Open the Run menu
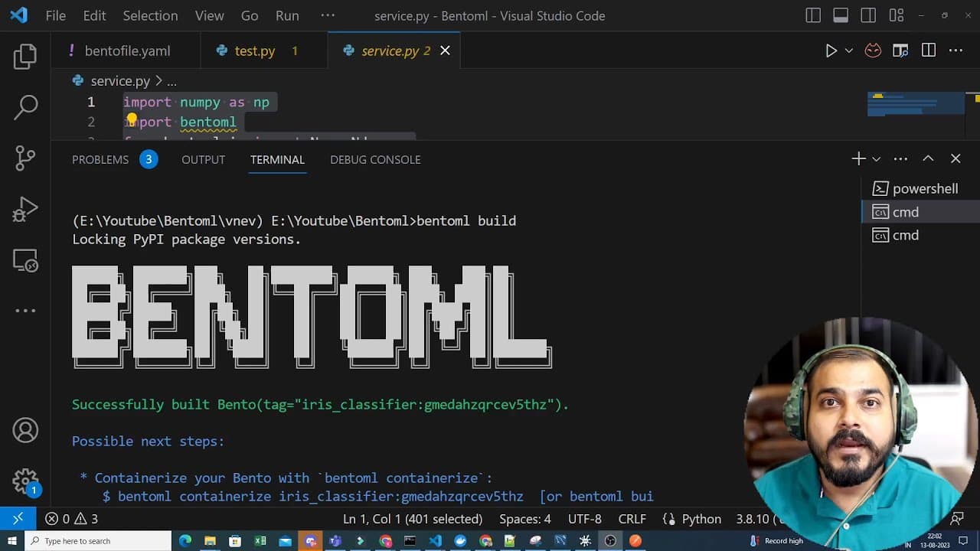The image size is (980, 551). tap(287, 15)
